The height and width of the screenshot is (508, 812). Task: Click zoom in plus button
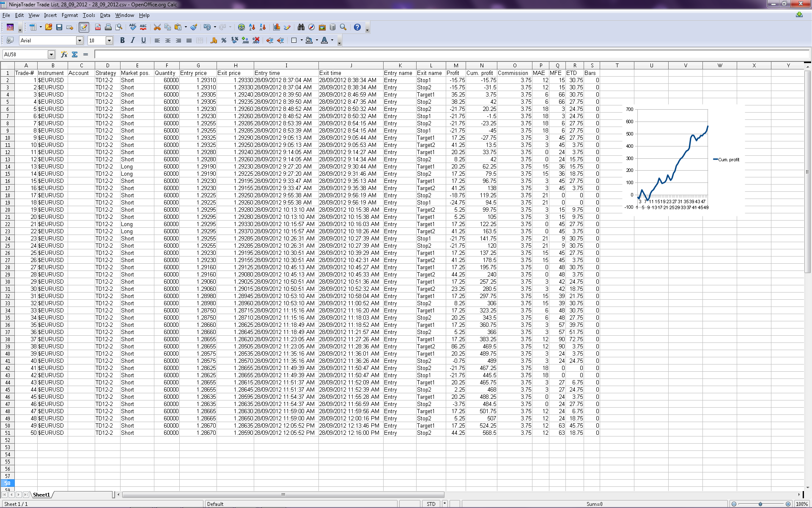(x=788, y=504)
